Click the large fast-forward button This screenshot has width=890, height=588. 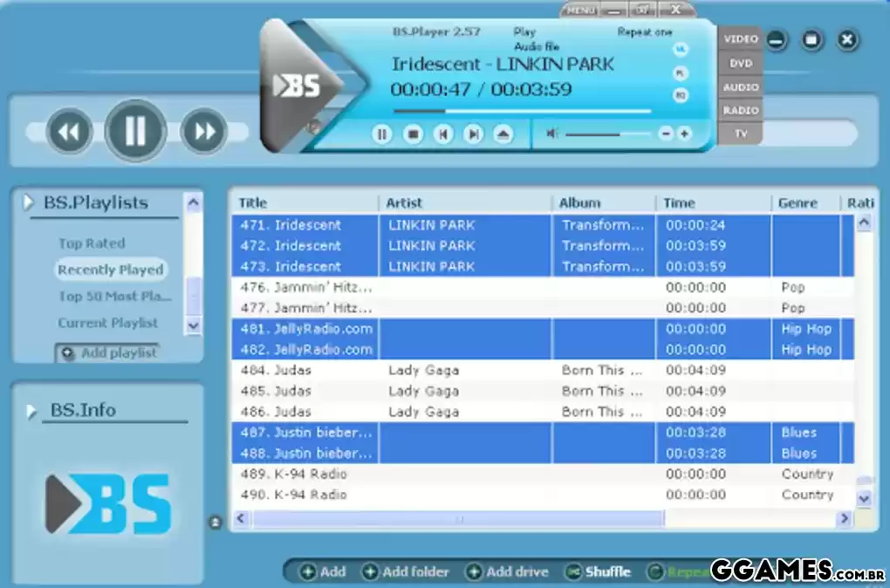pyautogui.click(x=204, y=133)
